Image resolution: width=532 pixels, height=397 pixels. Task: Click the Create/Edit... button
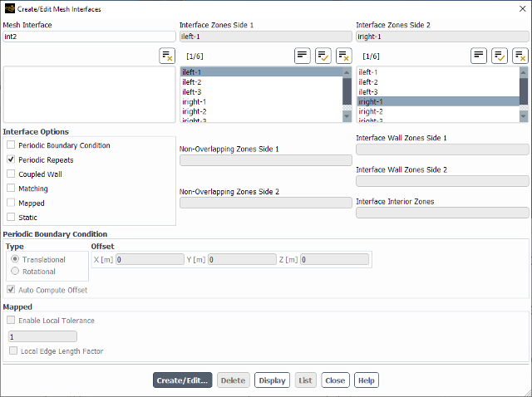[182, 380]
